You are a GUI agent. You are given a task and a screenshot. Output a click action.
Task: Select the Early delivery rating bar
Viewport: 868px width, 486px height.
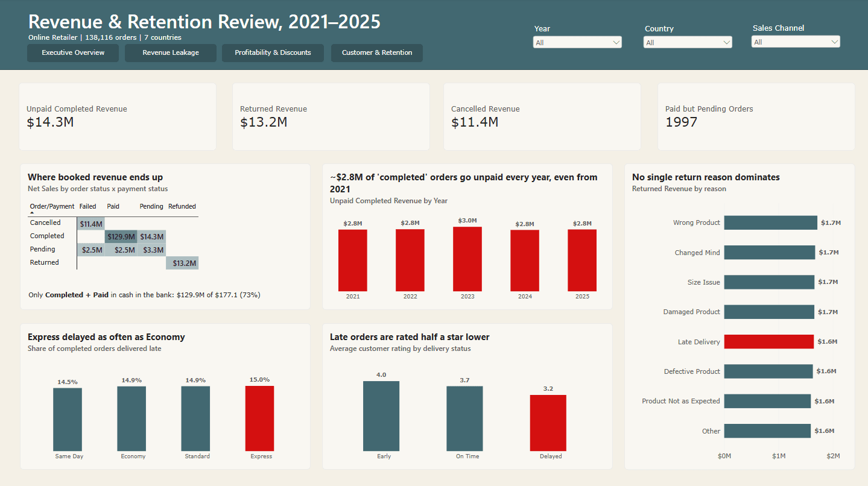[x=381, y=416]
